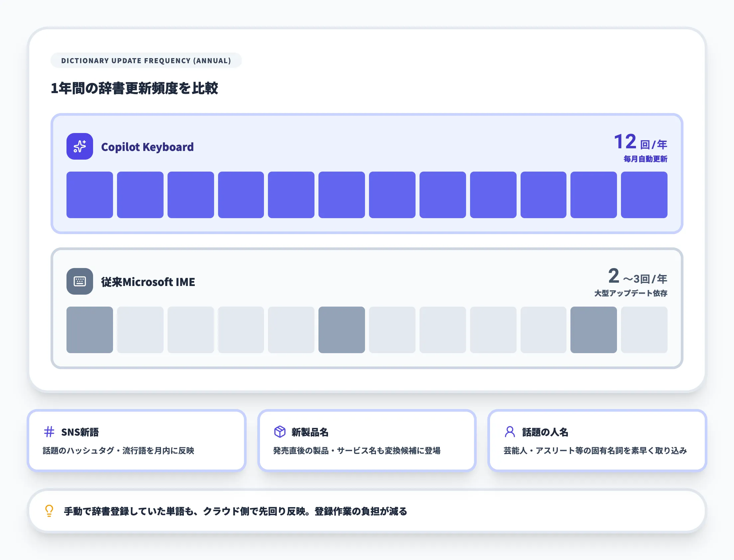Click the Copilot Keyboard sparkle icon
Screen dimensions: 734x560
[x=79, y=147]
